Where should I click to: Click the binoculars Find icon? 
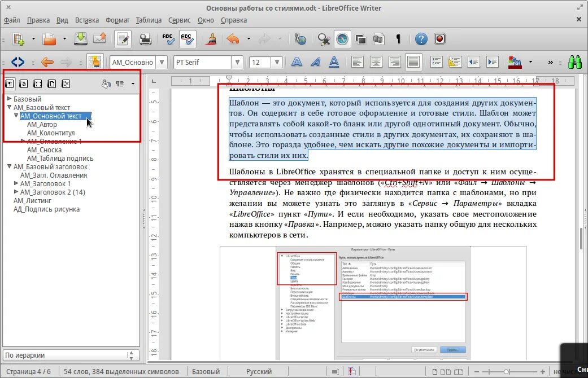pyautogui.click(x=574, y=62)
